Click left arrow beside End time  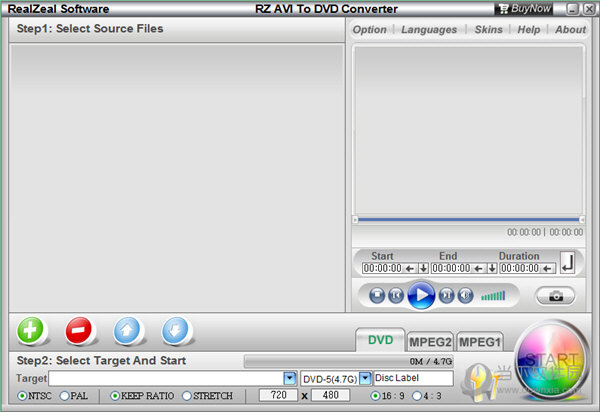coord(479,269)
